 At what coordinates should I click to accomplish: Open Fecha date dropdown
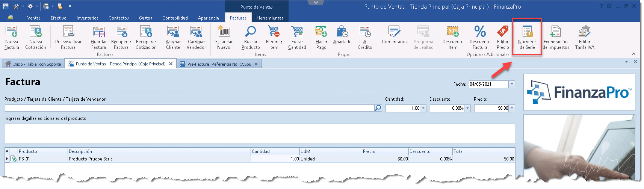[512, 84]
